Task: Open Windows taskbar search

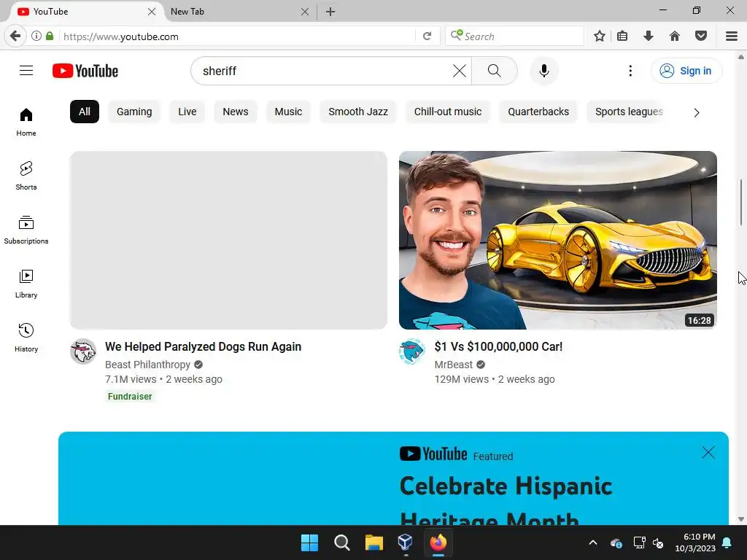Action: [x=341, y=542]
